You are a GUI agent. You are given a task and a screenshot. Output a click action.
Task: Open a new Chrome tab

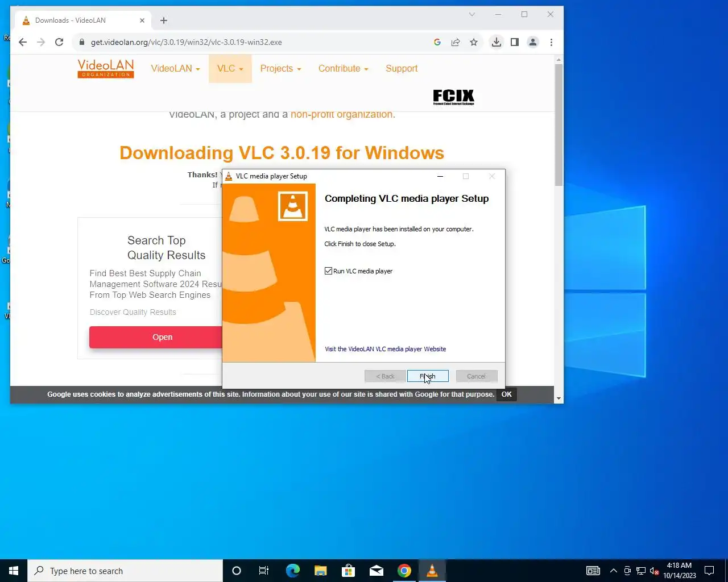[x=164, y=20]
